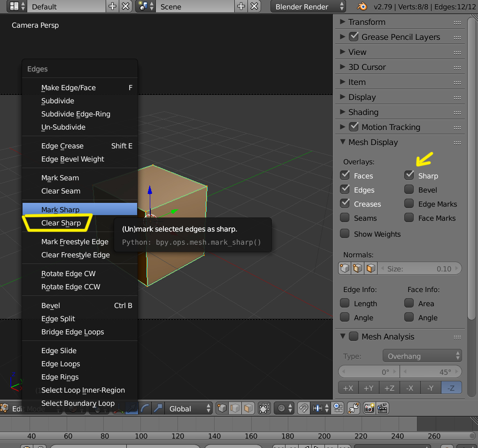The image size is (478, 448).
Task: Expand the Shading panel
Action: coord(343,112)
